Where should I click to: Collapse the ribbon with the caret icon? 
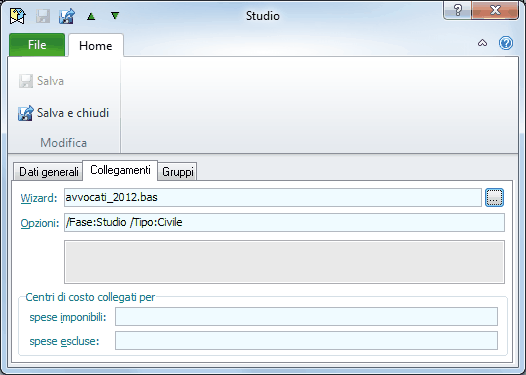click(x=482, y=43)
